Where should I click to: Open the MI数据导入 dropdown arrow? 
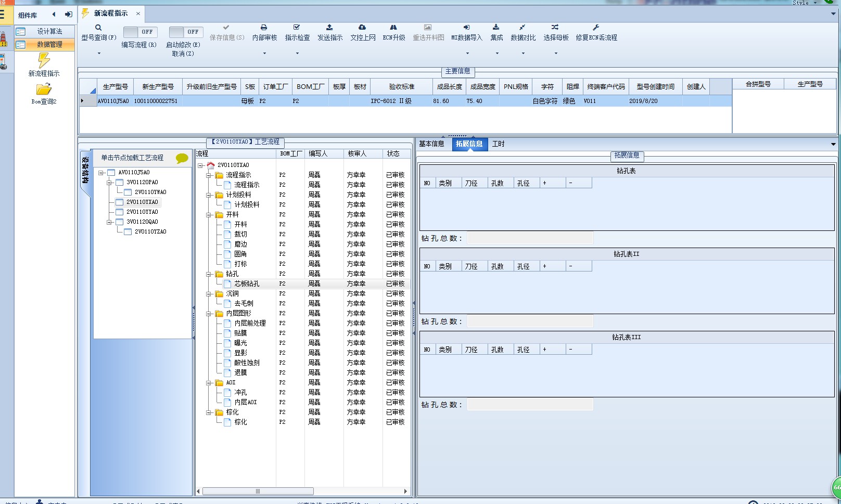click(x=467, y=53)
